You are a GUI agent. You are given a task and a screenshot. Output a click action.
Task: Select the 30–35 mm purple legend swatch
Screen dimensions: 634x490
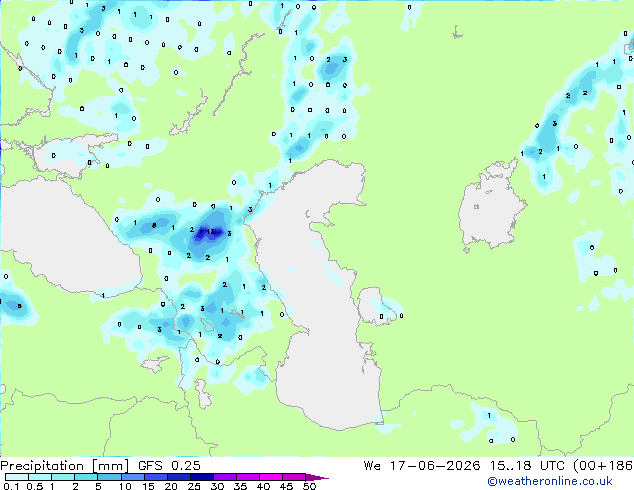(224, 477)
